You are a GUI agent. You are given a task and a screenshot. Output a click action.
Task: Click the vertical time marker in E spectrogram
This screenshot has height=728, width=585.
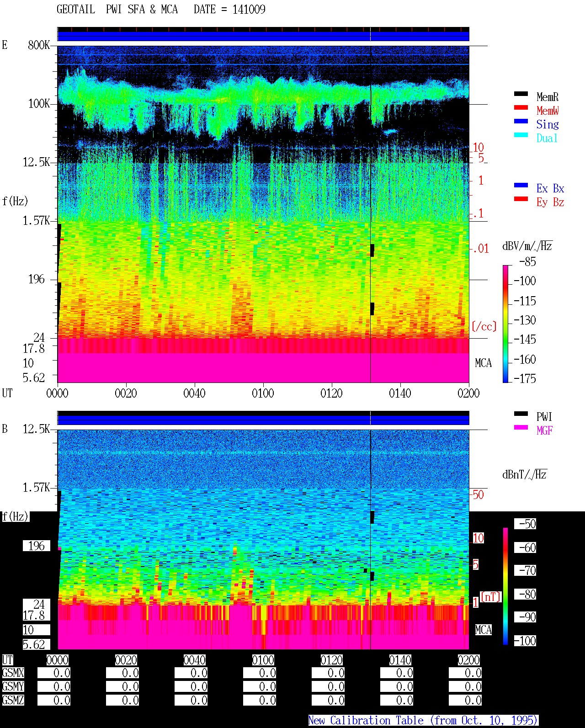point(370,214)
